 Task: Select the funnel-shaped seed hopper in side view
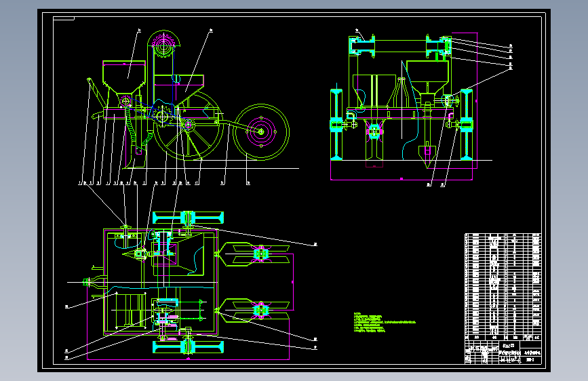[124, 77]
